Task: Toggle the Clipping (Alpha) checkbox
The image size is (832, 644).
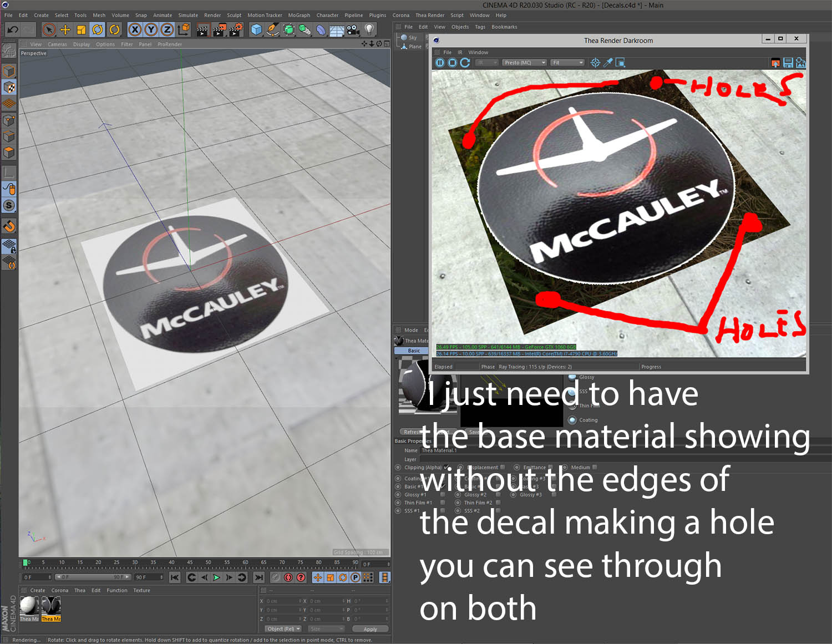Action: (x=447, y=468)
